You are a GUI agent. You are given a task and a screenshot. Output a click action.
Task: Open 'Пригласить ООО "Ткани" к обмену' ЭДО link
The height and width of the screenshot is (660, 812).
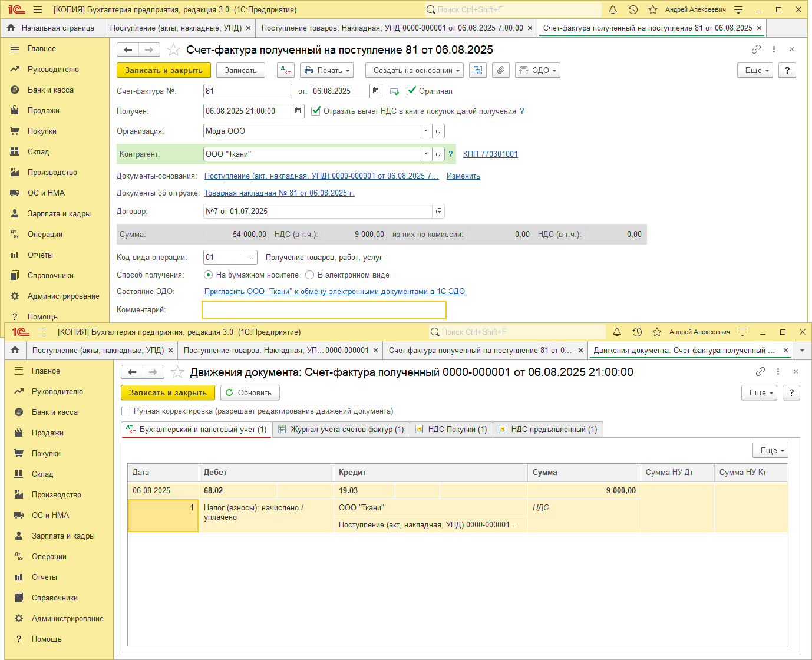[335, 291]
